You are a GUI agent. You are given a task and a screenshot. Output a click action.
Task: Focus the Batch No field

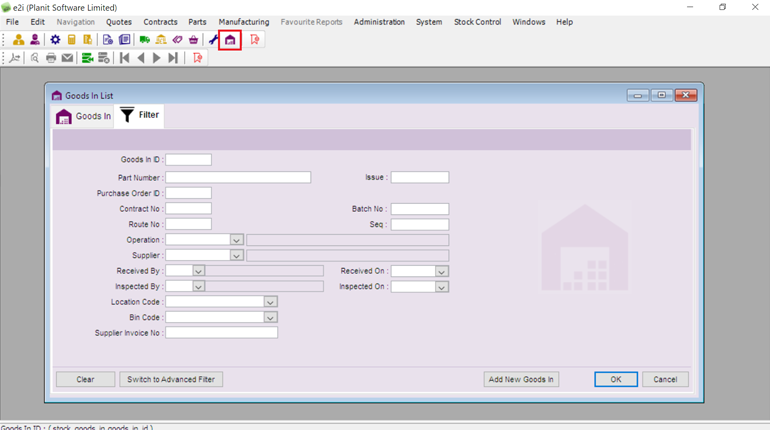[x=420, y=209]
